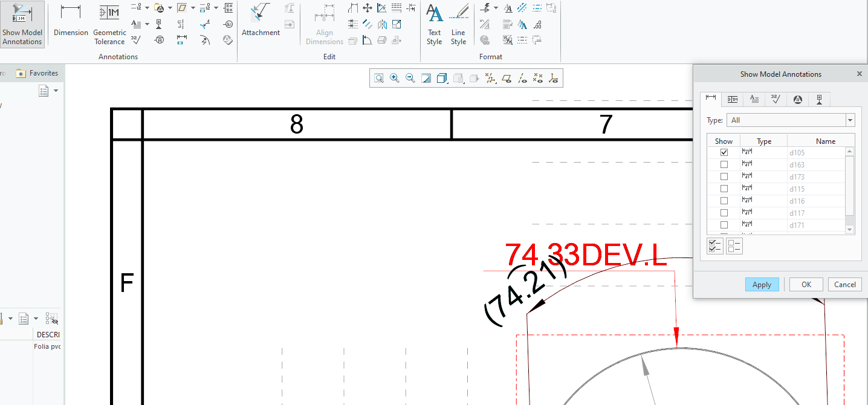Check the Show box for d173
Image resolution: width=868 pixels, height=405 pixels.
pos(724,176)
